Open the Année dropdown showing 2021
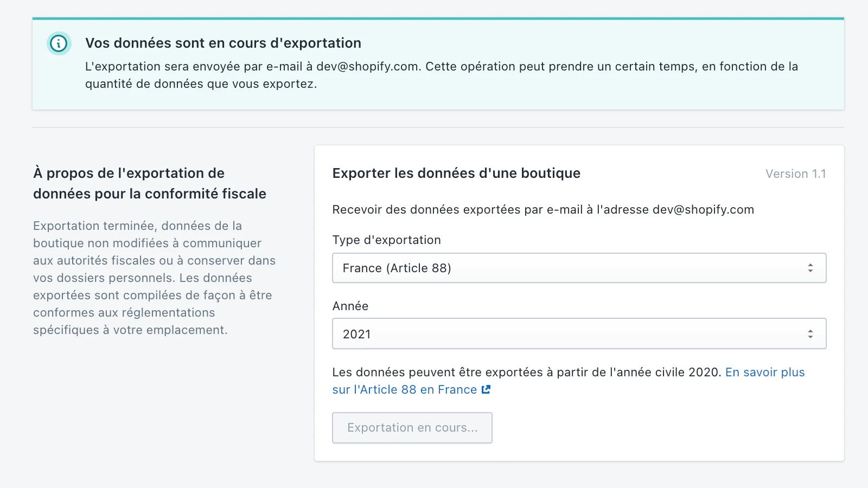 coord(579,333)
